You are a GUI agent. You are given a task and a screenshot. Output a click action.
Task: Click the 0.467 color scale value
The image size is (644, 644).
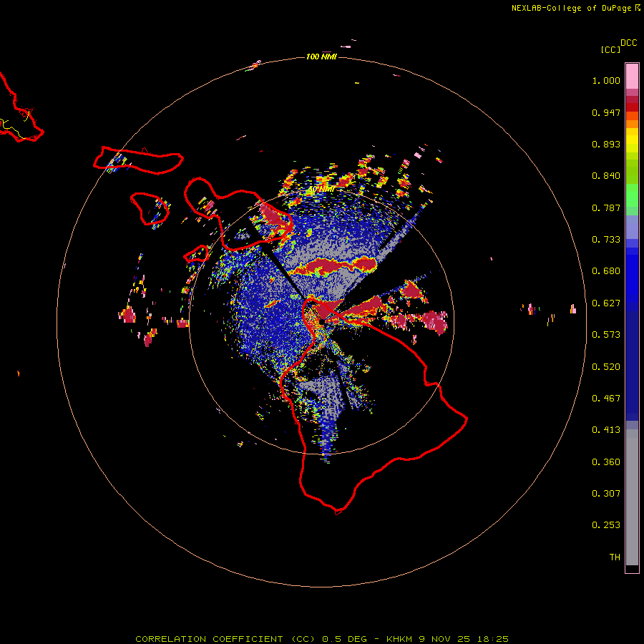pyautogui.click(x=606, y=399)
